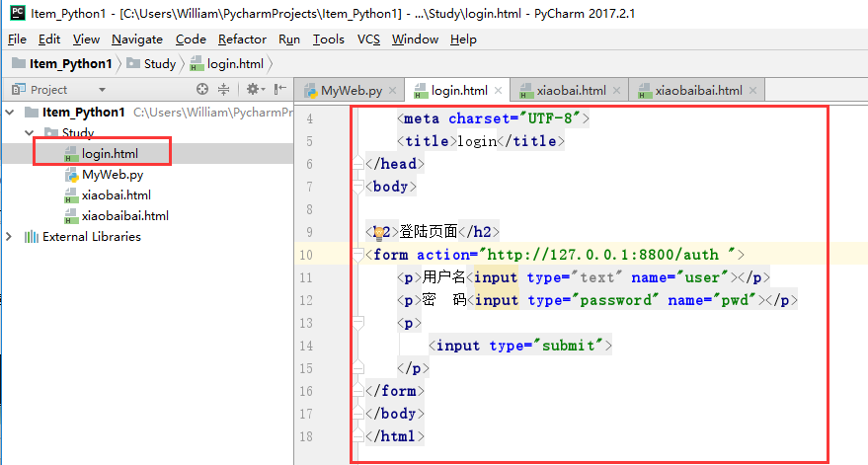Open the Project view dropdown
Viewport: 868px width, 465px height.
[102, 90]
